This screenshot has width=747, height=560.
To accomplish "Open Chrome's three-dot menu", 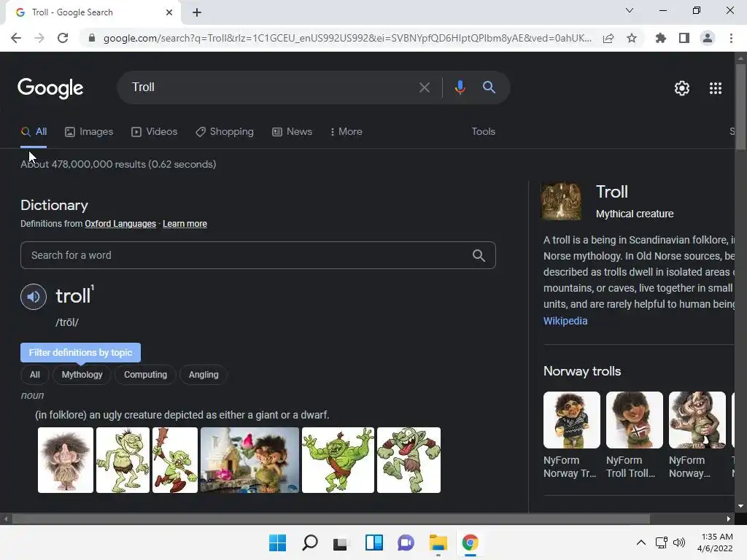I will point(731,38).
